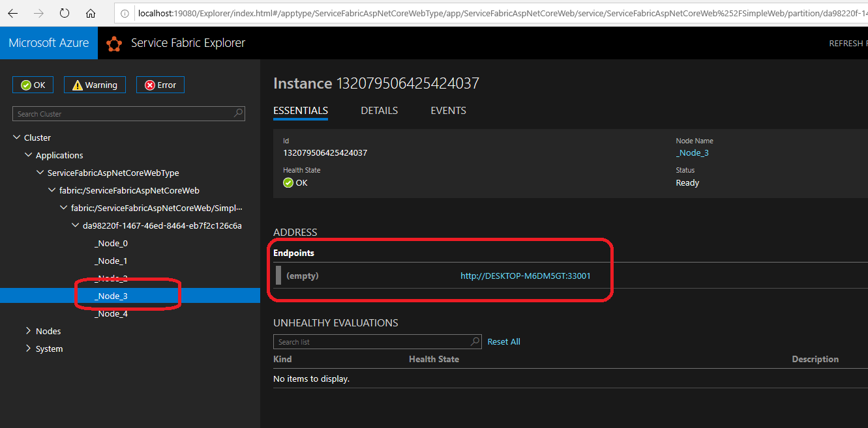Open the browser home page icon
The height and width of the screenshot is (428, 868).
pos(91,13)
